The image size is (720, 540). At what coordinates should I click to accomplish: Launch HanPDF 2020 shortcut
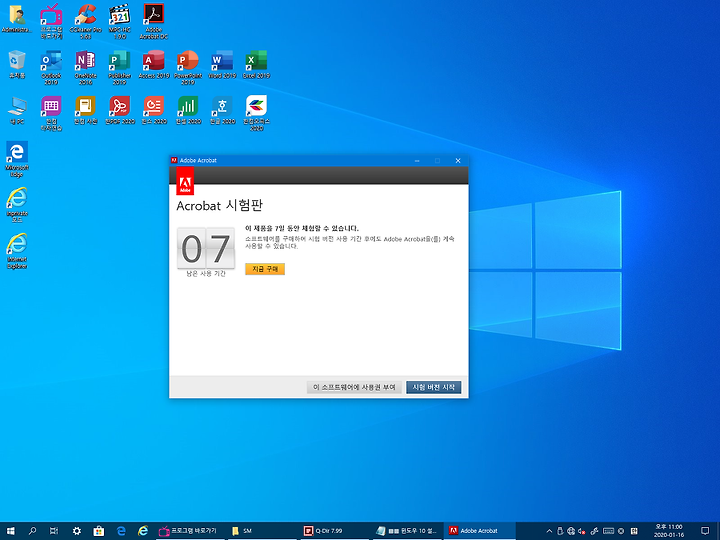[x=120, y=110]
